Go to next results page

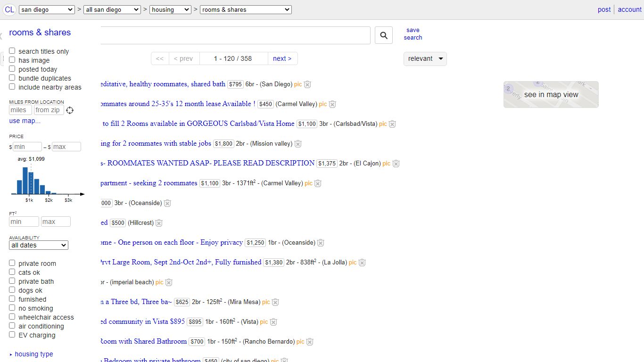click(282, 58)
